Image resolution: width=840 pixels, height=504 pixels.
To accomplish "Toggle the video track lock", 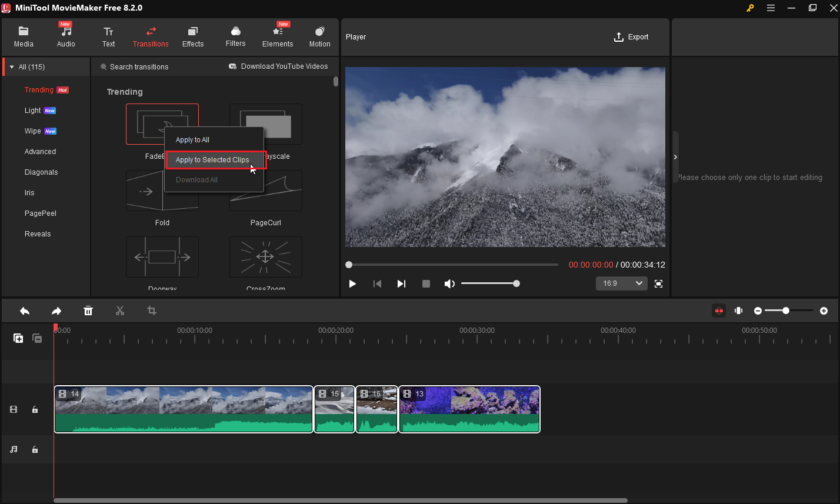I will pos(35,409).
